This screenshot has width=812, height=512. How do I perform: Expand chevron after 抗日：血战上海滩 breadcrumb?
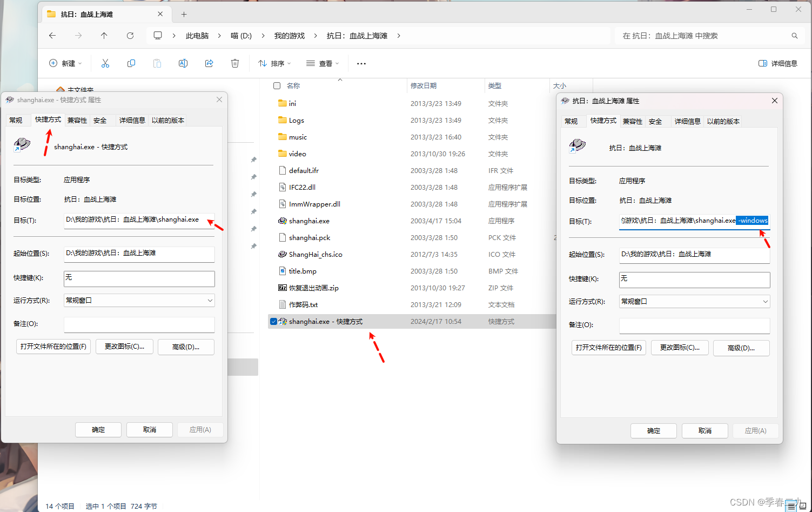tap(399, 36)
